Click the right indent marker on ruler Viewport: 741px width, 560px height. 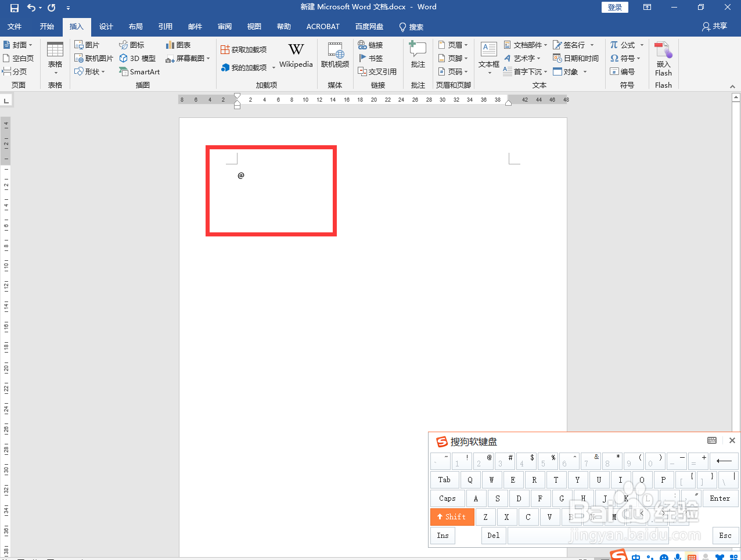(509, 103)
